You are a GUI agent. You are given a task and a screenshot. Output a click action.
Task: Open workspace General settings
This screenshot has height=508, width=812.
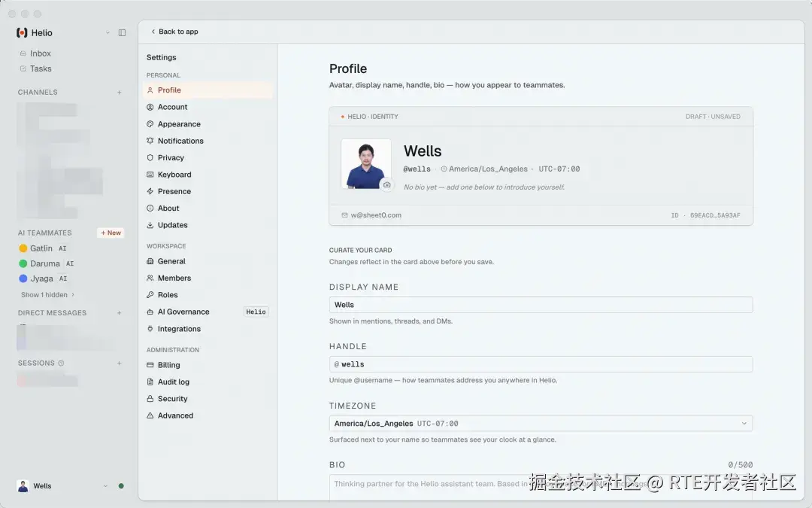coord(208,261)
